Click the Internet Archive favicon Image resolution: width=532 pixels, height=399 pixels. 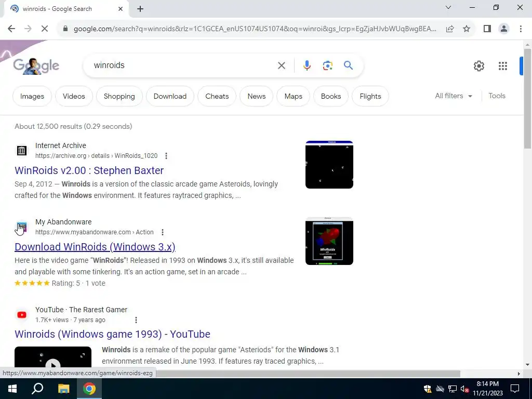click(x=22, y=150)
